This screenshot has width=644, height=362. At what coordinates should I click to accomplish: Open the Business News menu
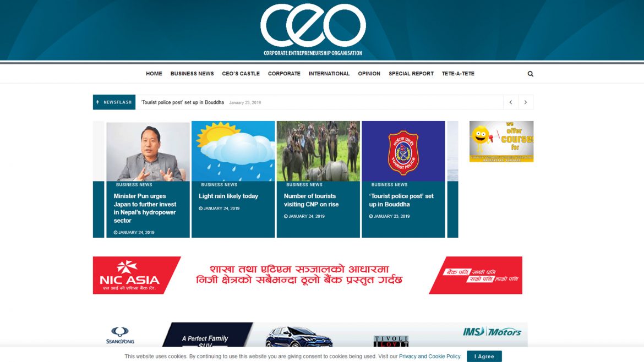point(192,74)
